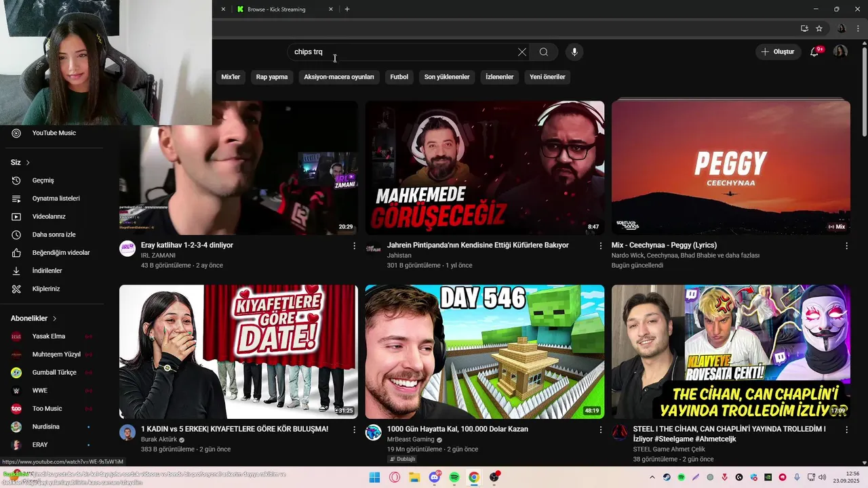This screenshot has height=488, width=868.
Task: Open İndirilenler download icon
Action: pos(16,271)
